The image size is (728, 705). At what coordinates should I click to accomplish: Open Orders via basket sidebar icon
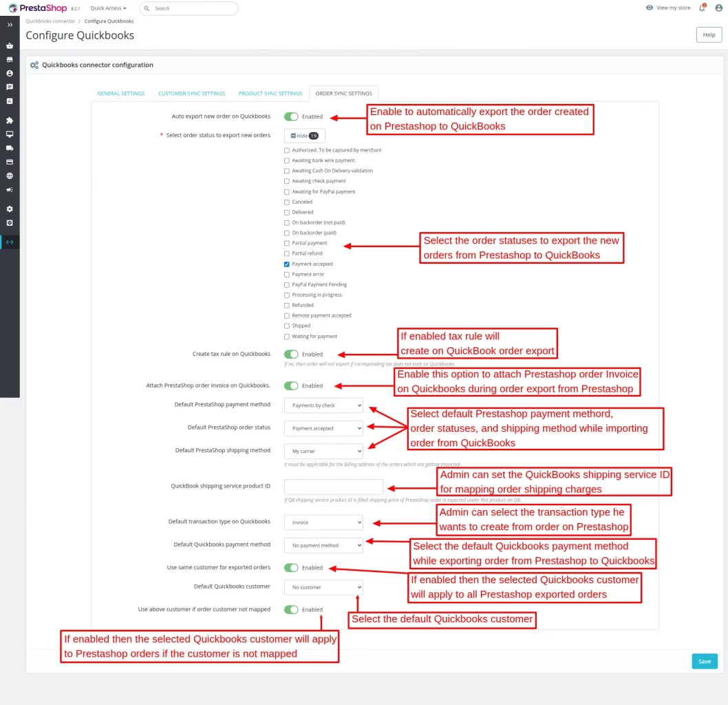[x=10, y=46]
